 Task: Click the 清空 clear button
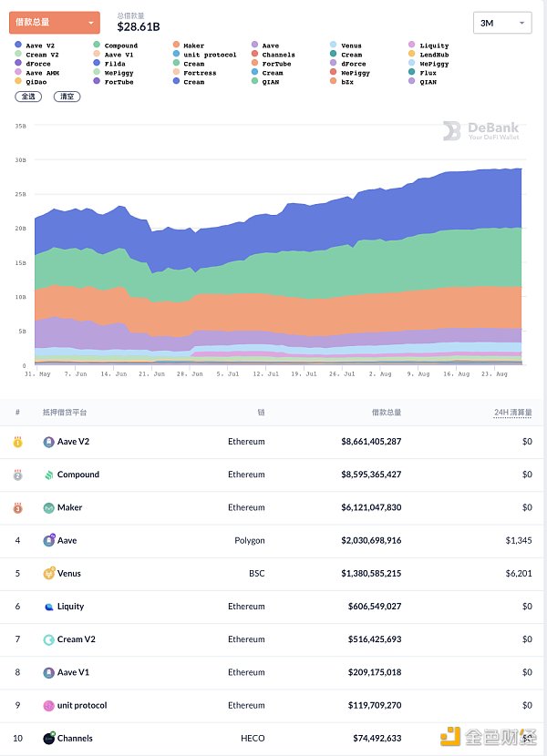coord(67,96)
